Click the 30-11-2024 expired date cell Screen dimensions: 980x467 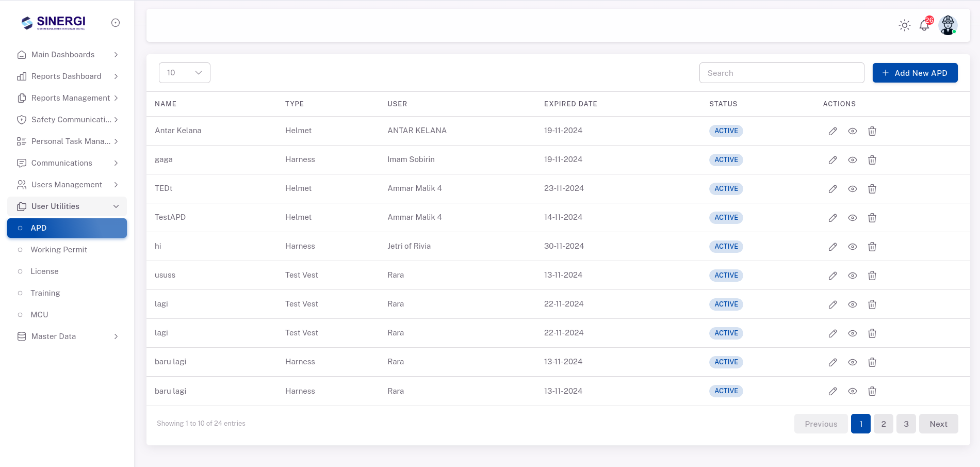coord(564,246)
